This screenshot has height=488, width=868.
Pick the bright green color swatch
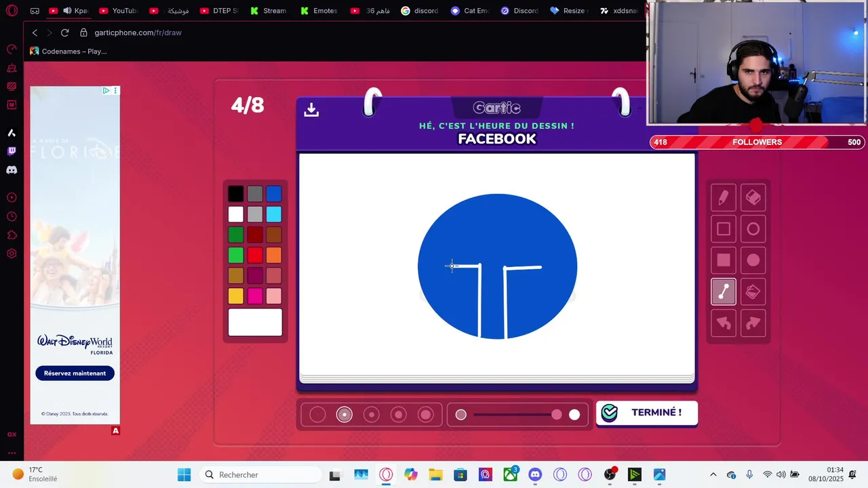(x=236, y=255)
